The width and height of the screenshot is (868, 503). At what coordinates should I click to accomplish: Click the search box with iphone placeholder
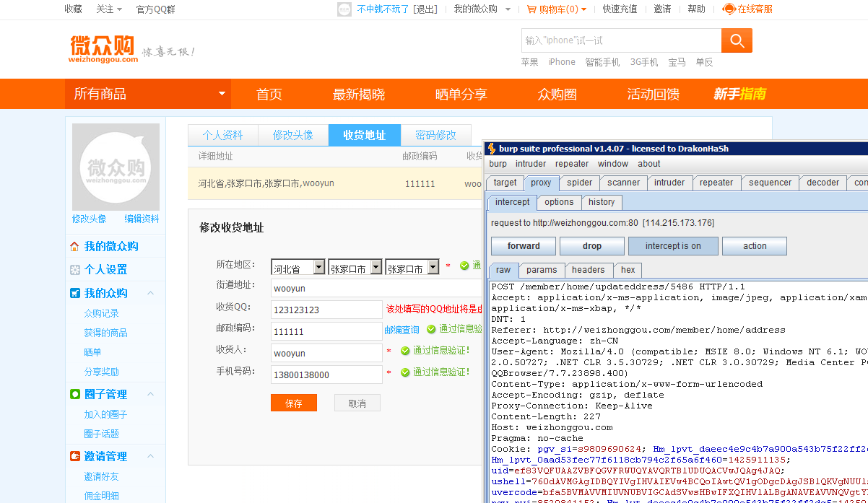[621, 40]
